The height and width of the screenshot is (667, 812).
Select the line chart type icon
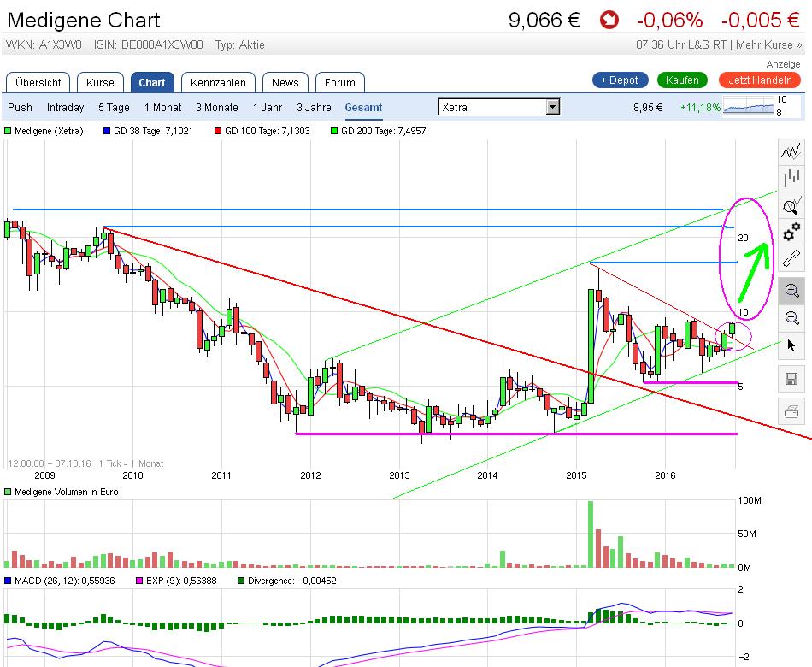pos(791,151)
